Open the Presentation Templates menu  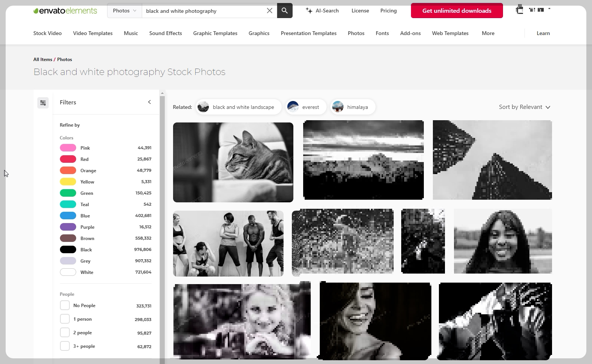pos(309,33)
